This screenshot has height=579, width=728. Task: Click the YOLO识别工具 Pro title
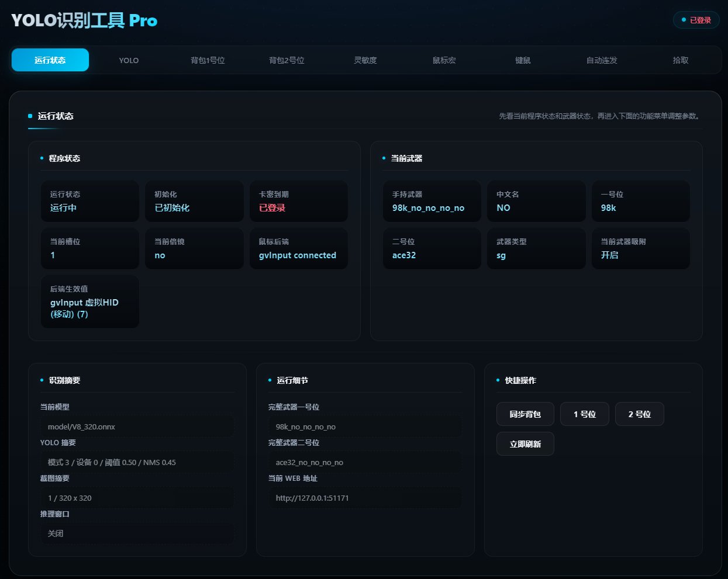click(x=84, y=20)
